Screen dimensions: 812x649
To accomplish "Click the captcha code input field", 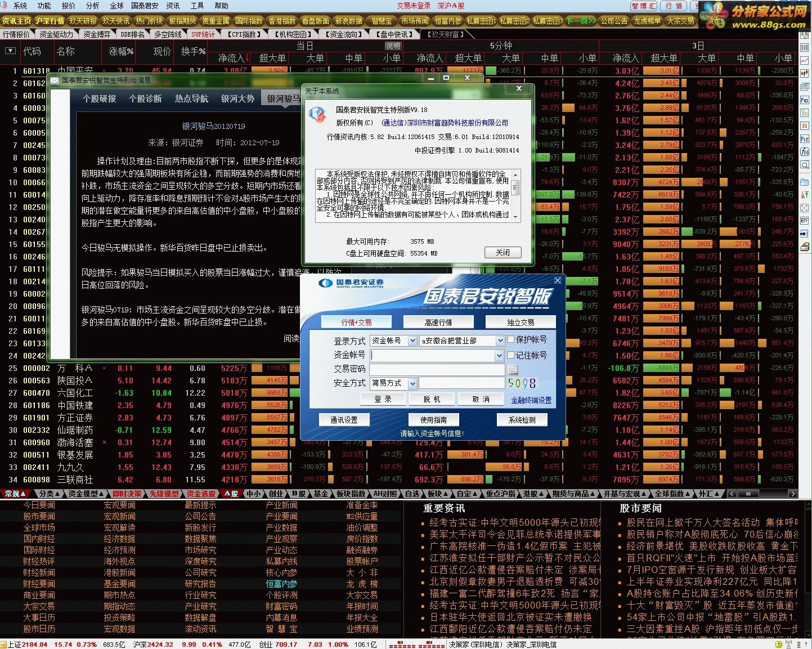I will click(x=461, y=383).
